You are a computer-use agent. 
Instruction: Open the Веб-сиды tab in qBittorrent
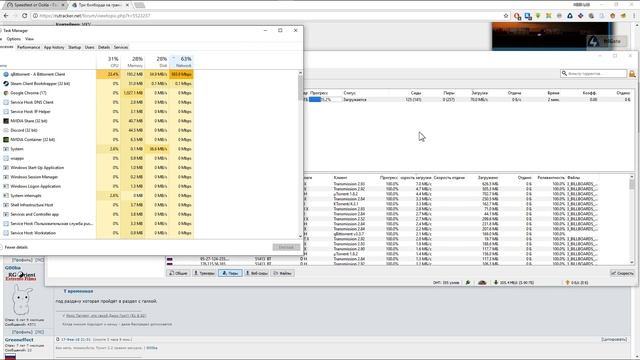click(257, 273)
